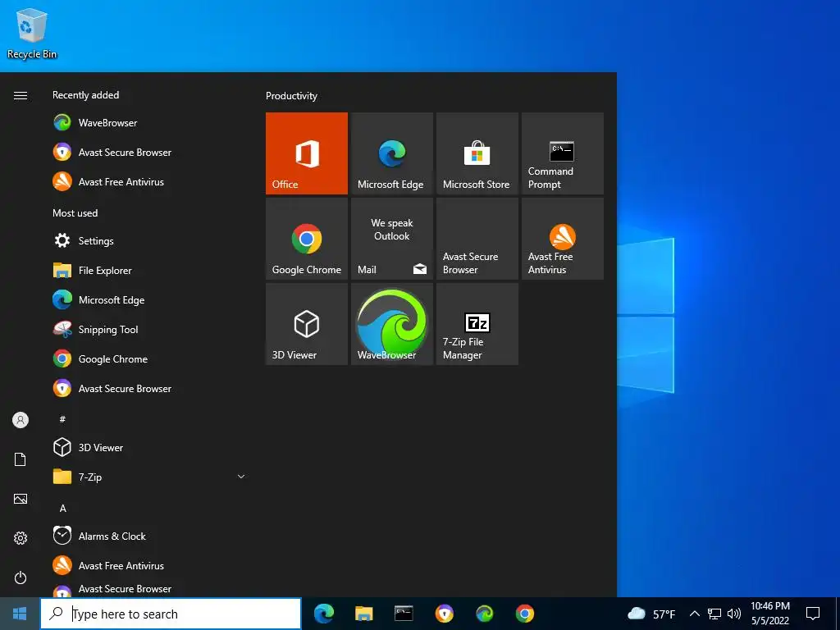Launch the 3D Viewer tile
The width and height of the screenshot is (840, 630).
point(307,324)
